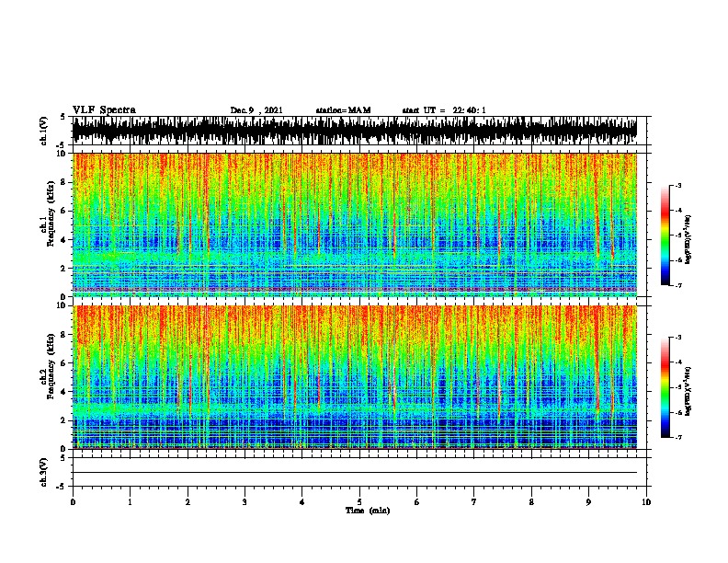Click the "10" tick on the time axis
This screenshot has width=728, height=563.
(x=646, y=502)
